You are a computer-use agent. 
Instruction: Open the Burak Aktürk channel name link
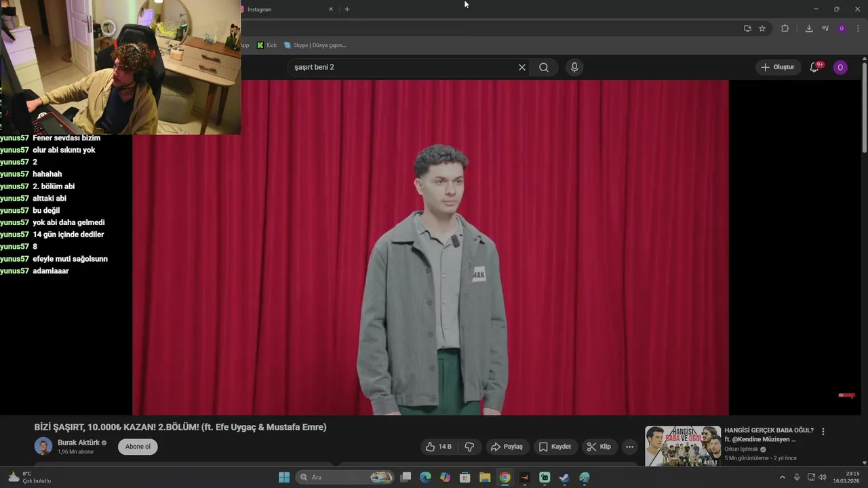[x=79, y=443]
